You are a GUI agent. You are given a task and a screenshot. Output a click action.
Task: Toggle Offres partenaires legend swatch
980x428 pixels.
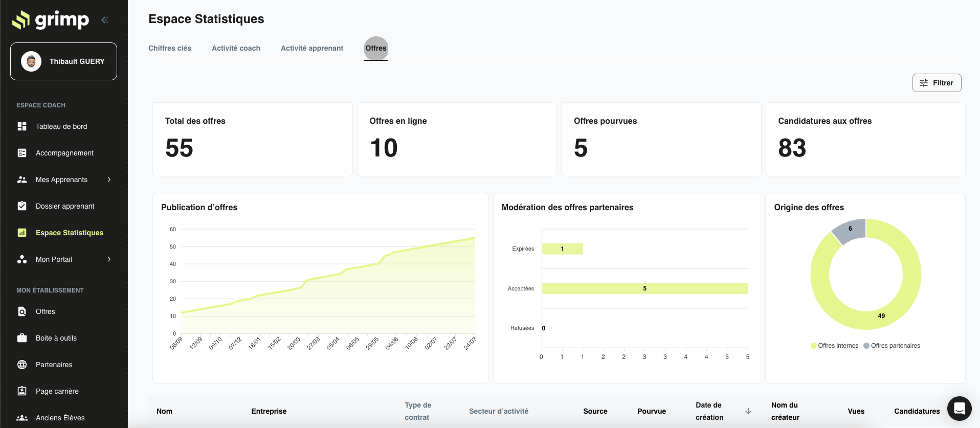[866, 346]
